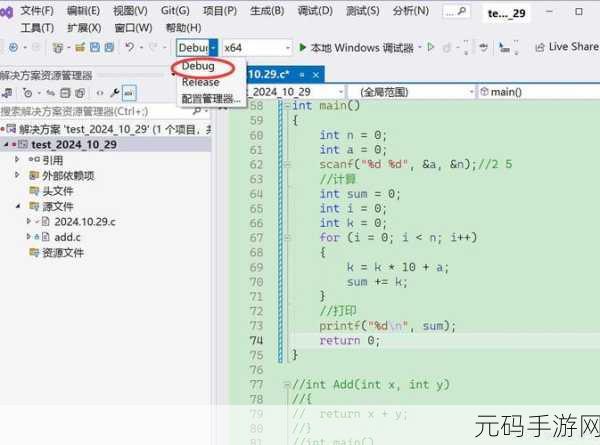Screen dimensions: 600x445
Task: Open 配置管理器... from the dropdown list
Action: [x=211, y=99]
